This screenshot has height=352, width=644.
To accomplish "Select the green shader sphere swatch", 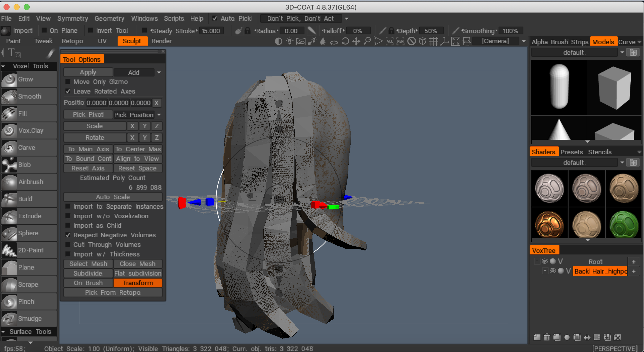I will pyautogui.click(x=624, y=225).
